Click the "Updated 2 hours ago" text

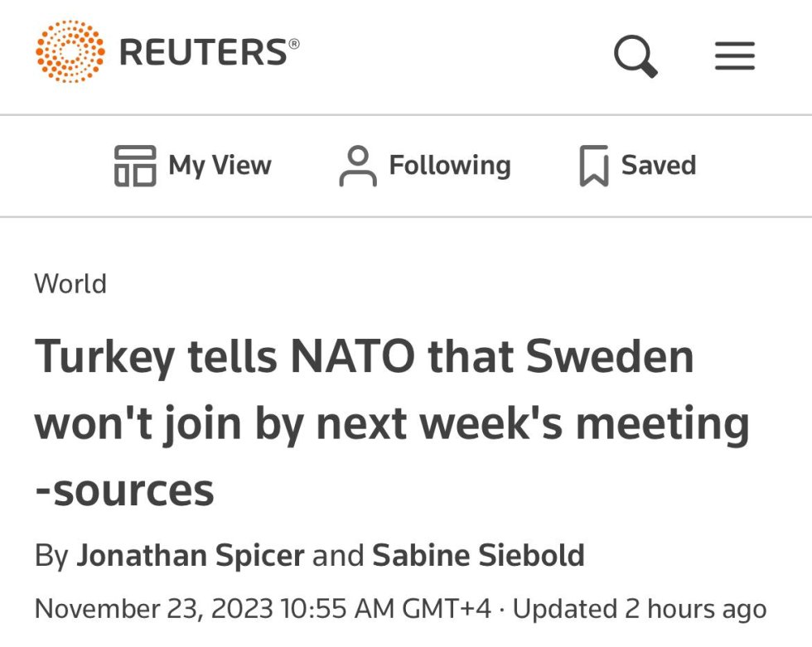[640, 609]
